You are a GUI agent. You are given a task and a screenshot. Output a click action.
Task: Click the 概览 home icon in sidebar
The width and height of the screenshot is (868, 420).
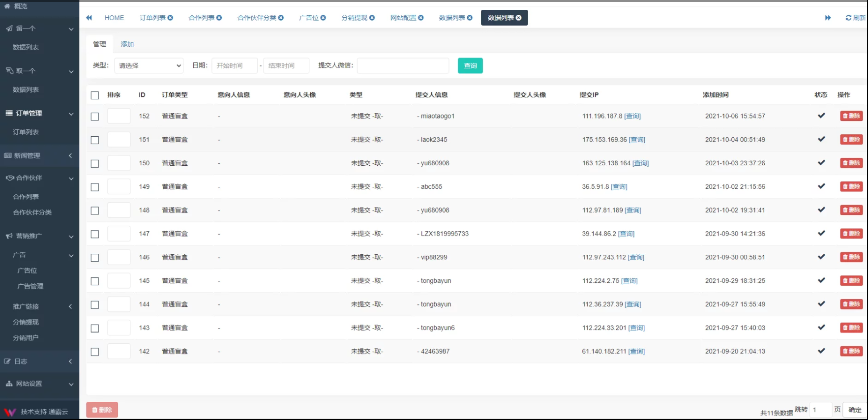click(x=7, y=6)
